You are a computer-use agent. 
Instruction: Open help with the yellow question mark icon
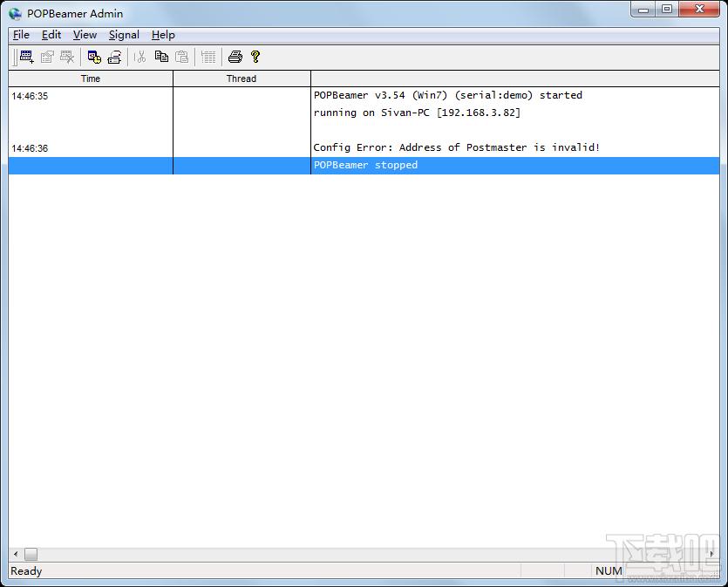click(x=255, y=57)
